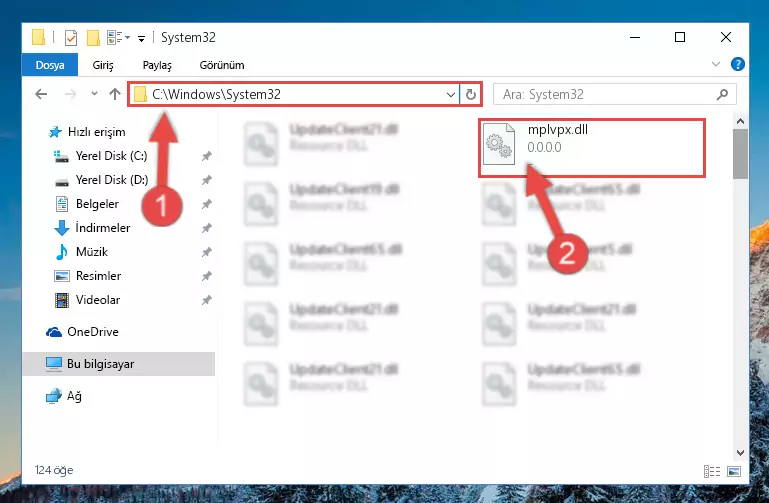The width and height of the screenshot is (769, 503).
Task: Click the Ara: System32 search box
Action: pyautogui.click(x=615, y=94)
